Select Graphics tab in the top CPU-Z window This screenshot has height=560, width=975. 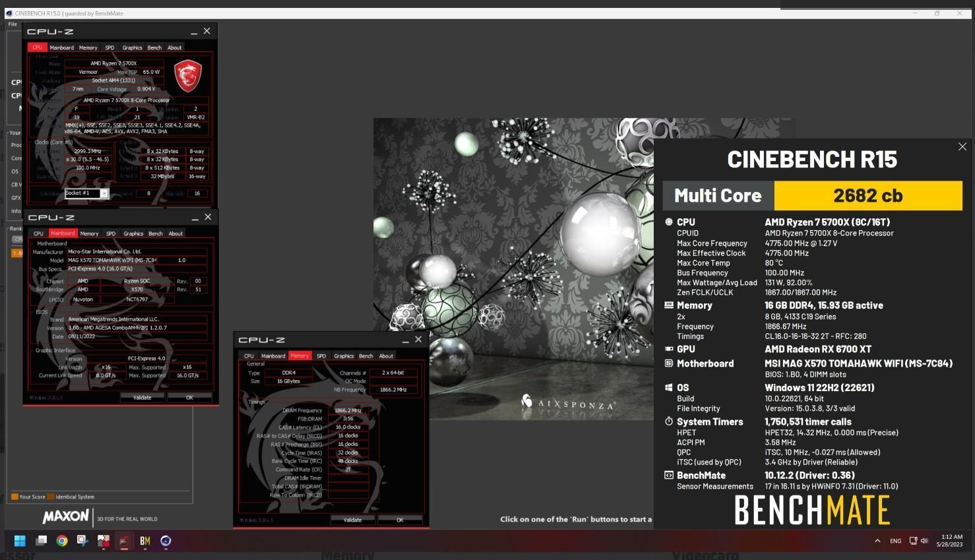(x=133, y=47)
